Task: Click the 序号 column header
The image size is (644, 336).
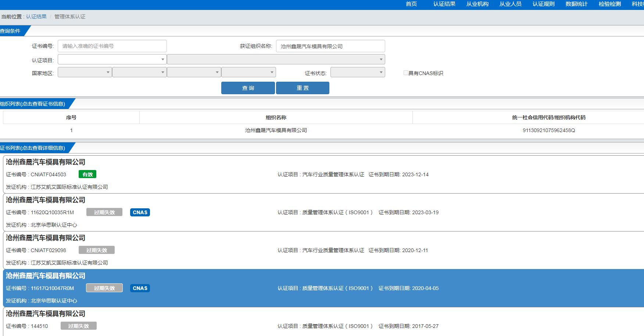Action: pos(71,117)
